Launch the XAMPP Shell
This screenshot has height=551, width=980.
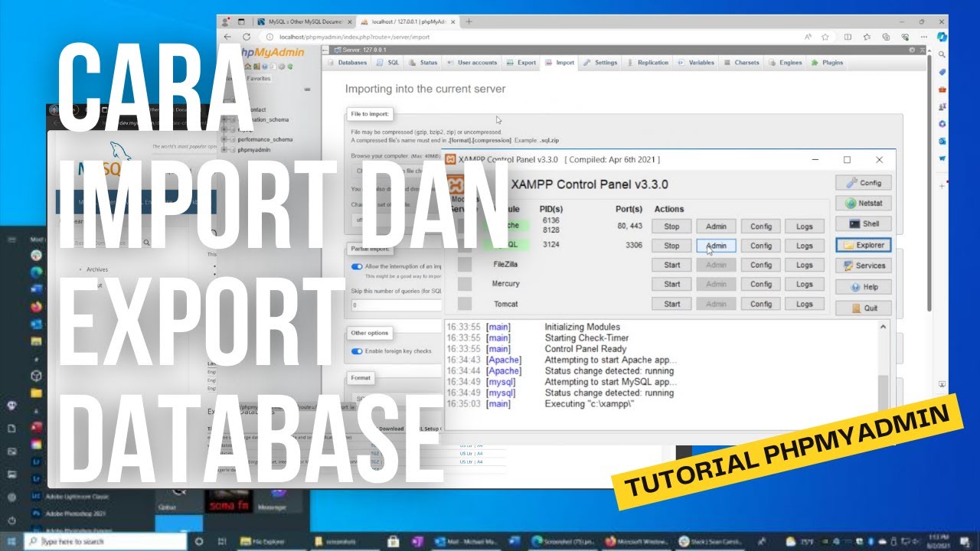(864, 224)
